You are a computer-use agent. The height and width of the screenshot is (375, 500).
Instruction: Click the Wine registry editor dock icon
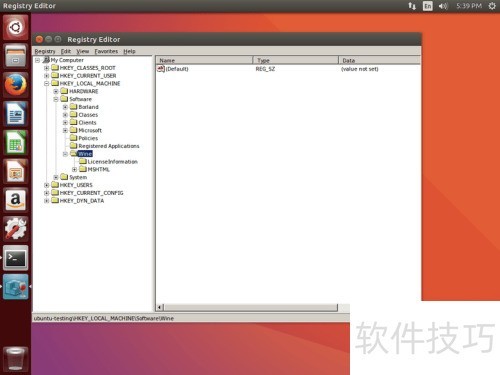[15, 287]
